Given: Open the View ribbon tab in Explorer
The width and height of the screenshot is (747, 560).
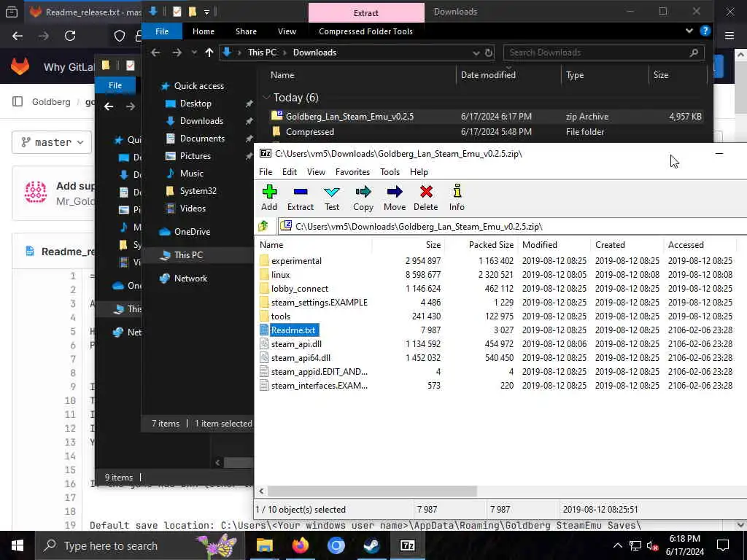Looking at the screenshot, I should (287, 31).
